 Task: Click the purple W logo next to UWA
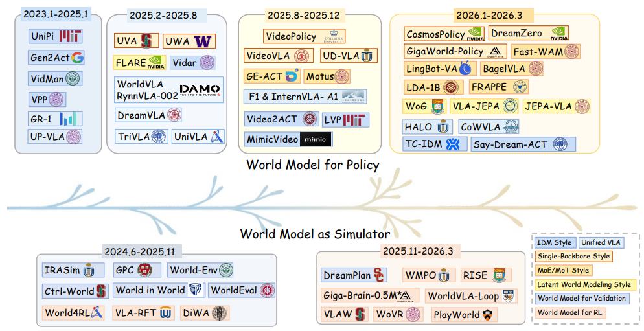pyautogui.click(x=203, y=41)
